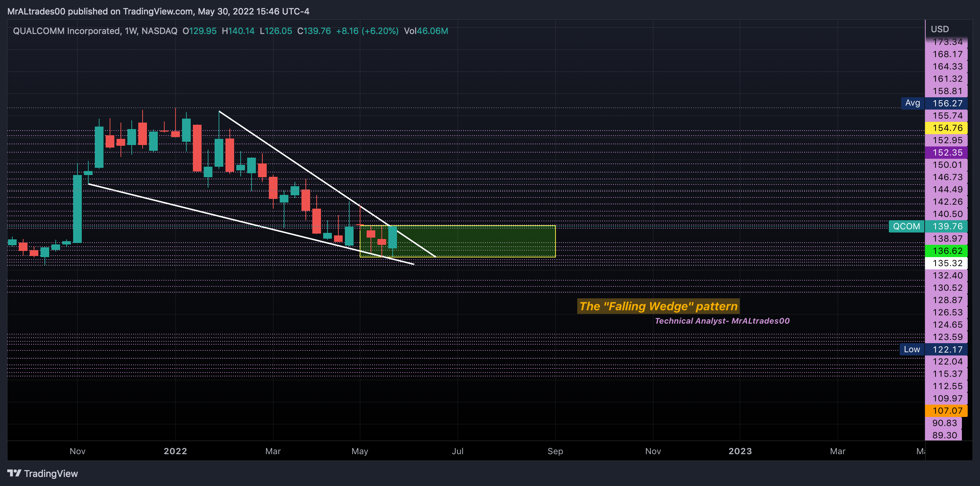Click the TradingView logo icon
The height and width of the screenshot is (486, 980).
[14, 473]
